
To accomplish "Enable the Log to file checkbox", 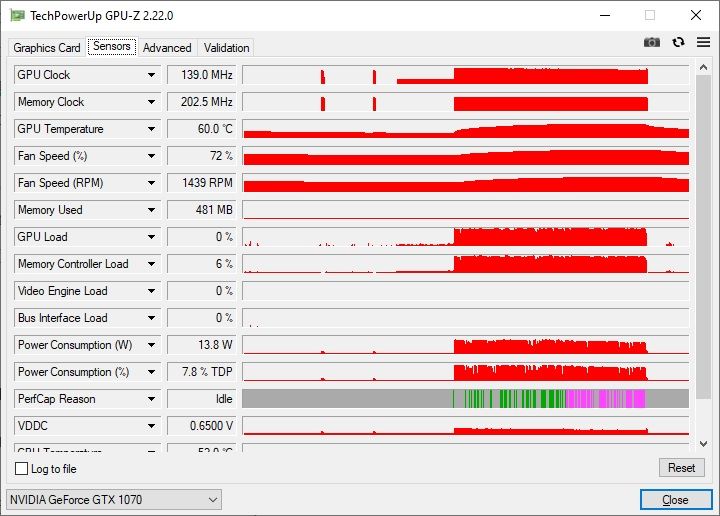I will pos(21,469).
